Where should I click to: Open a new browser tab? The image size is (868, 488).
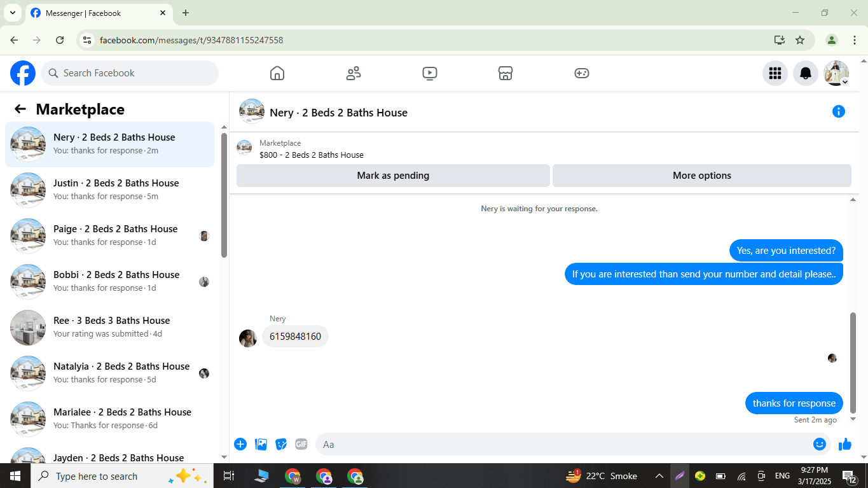tap(186, 13)
